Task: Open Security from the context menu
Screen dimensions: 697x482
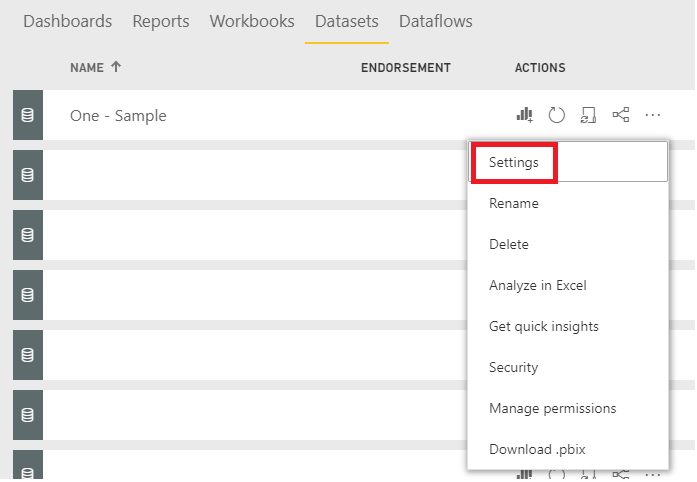Action: (x=514, y=367)
